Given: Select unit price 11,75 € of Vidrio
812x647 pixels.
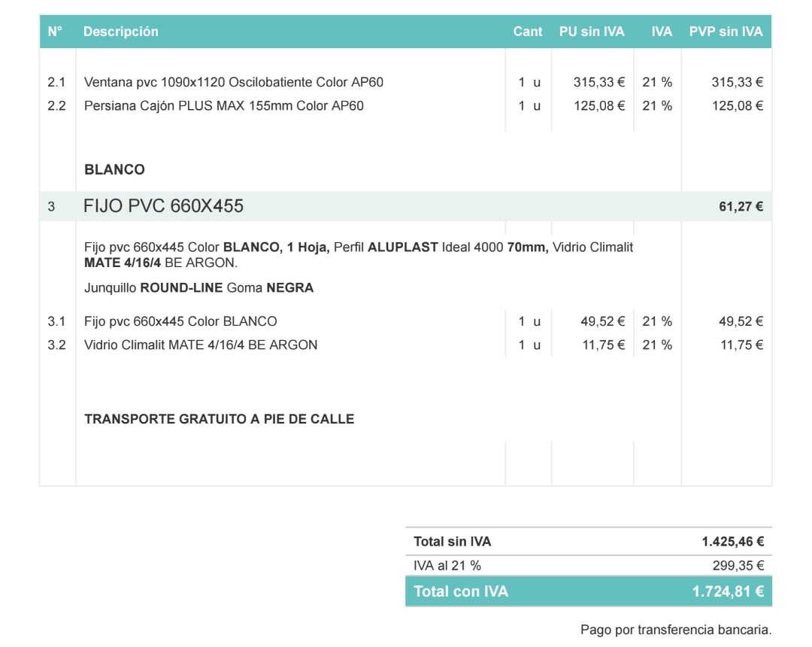Looking at the screenshot, I should pos(604,345).
